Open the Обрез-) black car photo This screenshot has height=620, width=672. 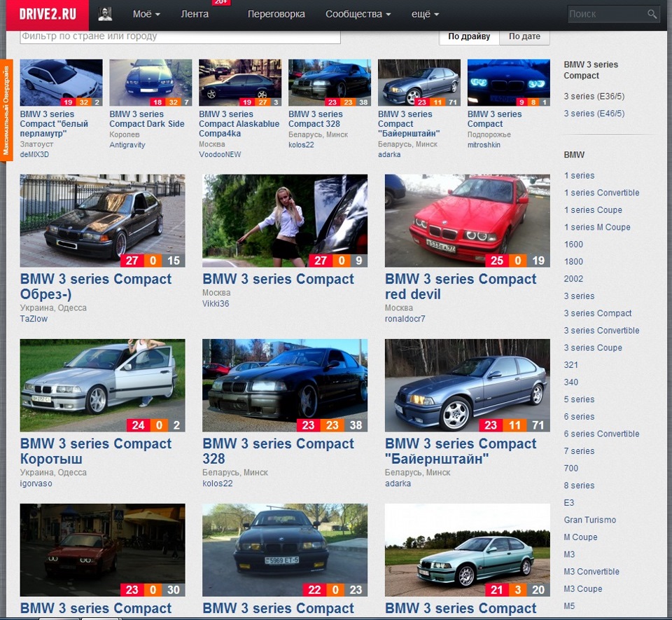[x=102, y=221]
